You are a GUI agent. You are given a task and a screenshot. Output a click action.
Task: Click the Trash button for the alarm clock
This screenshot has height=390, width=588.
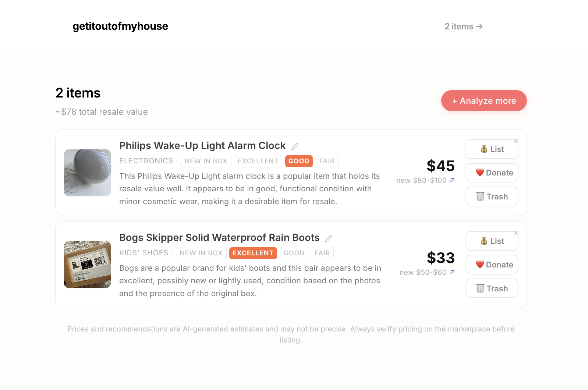(x=492, y=196)
